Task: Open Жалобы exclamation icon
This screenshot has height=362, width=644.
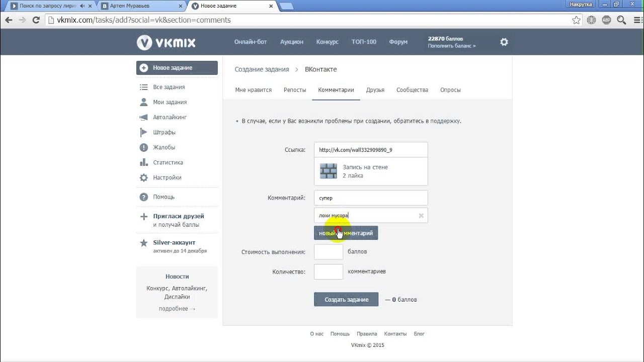Action: [144, 147]
